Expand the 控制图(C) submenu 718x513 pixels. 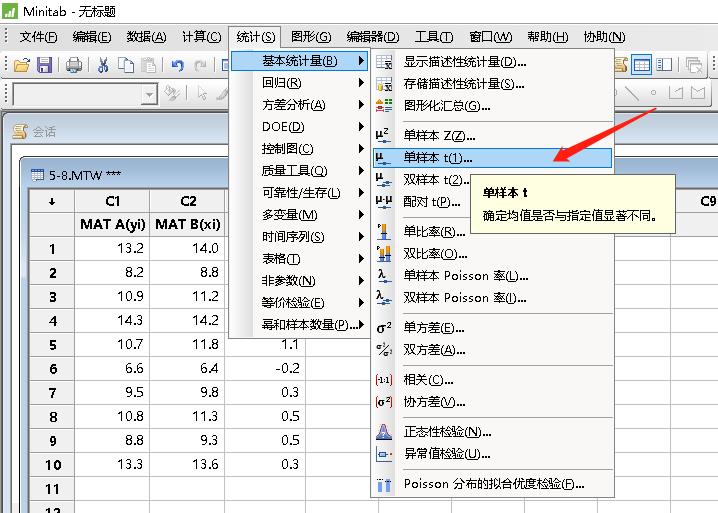(298, 149)
